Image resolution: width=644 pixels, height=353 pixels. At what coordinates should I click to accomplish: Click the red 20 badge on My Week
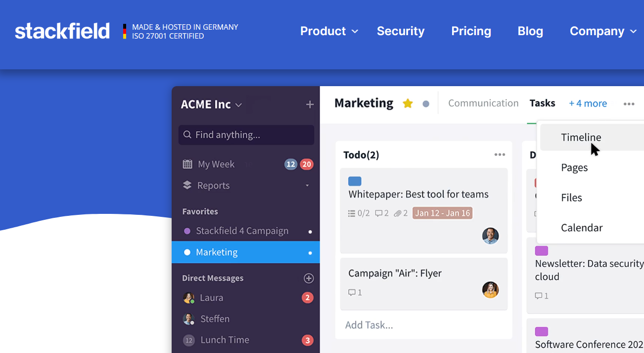click(307, 164)
